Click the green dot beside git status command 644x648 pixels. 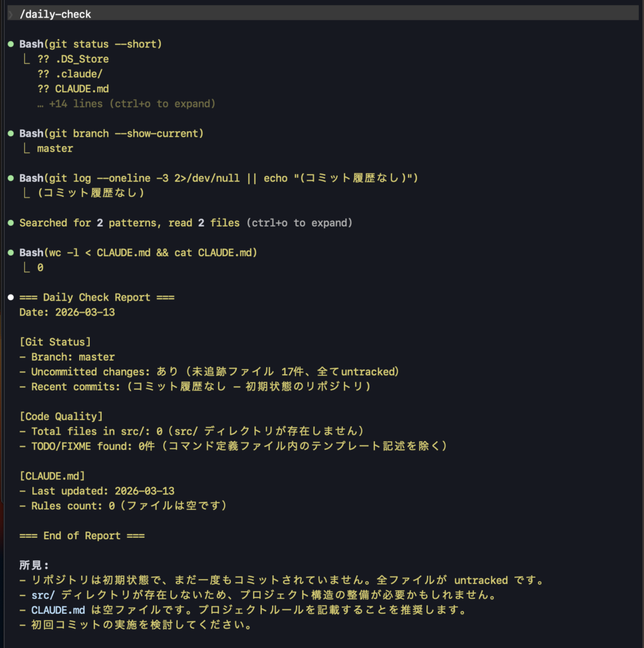[11, 44]
